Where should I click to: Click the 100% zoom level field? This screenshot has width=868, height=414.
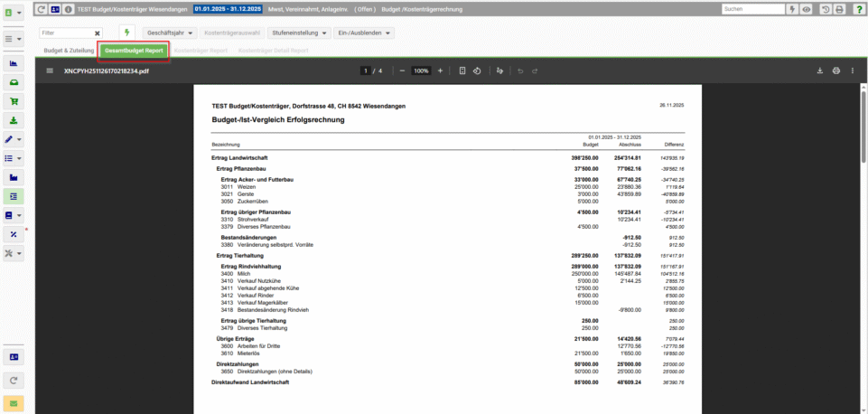pos(421,71)
